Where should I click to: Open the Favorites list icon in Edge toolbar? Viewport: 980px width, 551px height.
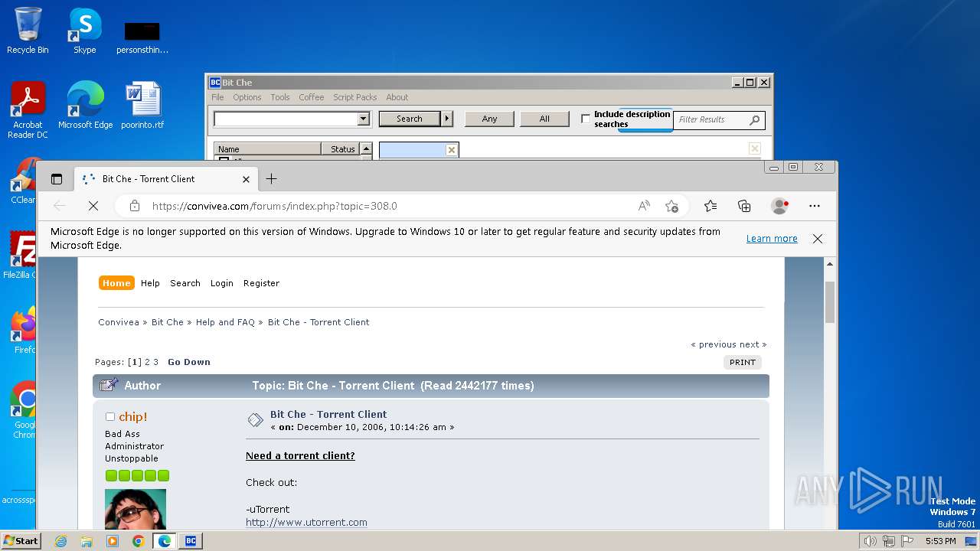pos(710,206)
